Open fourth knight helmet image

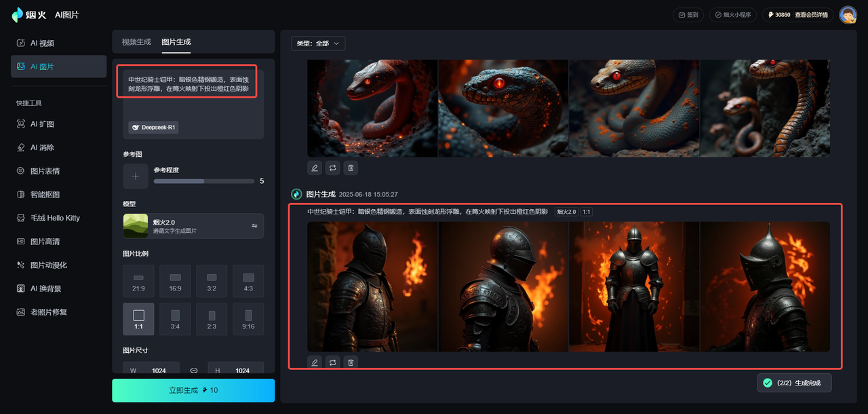765,286
